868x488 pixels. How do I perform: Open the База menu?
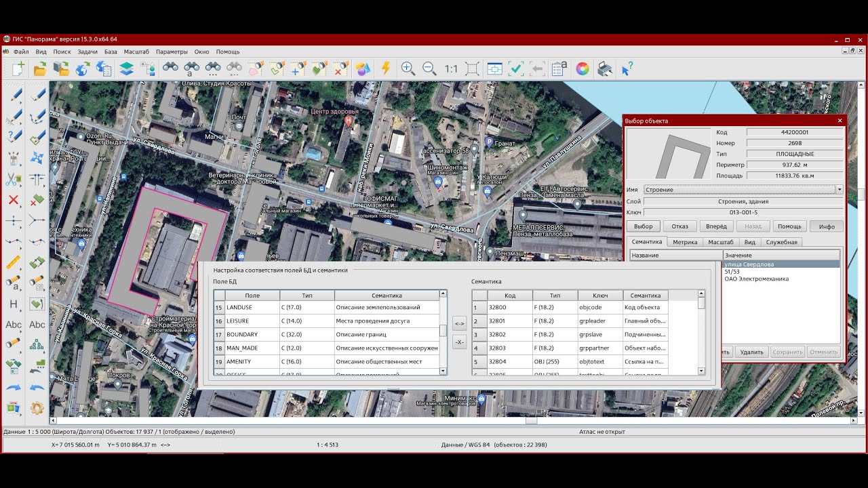111,52
